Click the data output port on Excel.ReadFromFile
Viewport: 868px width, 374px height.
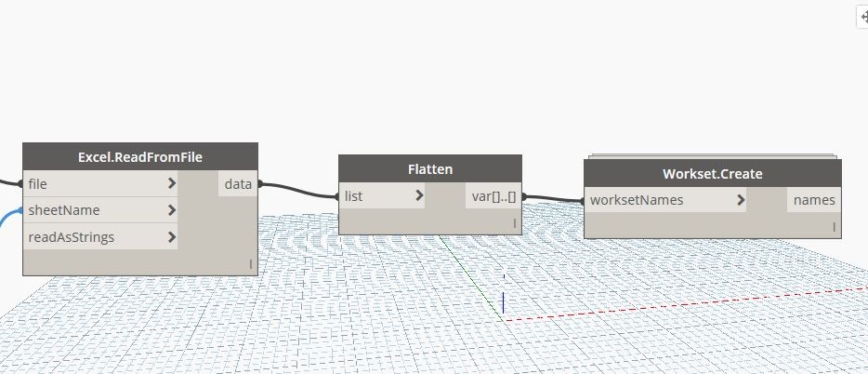tap(238, 183)
